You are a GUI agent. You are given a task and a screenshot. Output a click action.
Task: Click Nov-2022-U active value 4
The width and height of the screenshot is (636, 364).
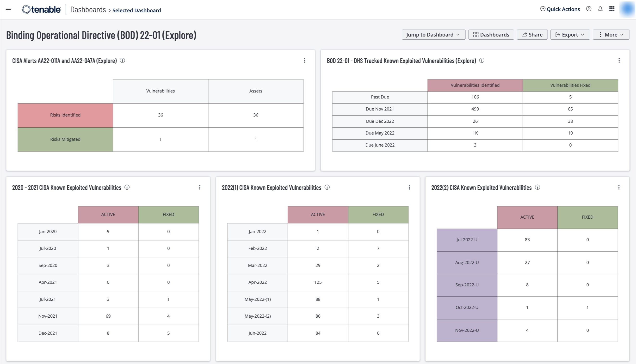click(527, 331)
